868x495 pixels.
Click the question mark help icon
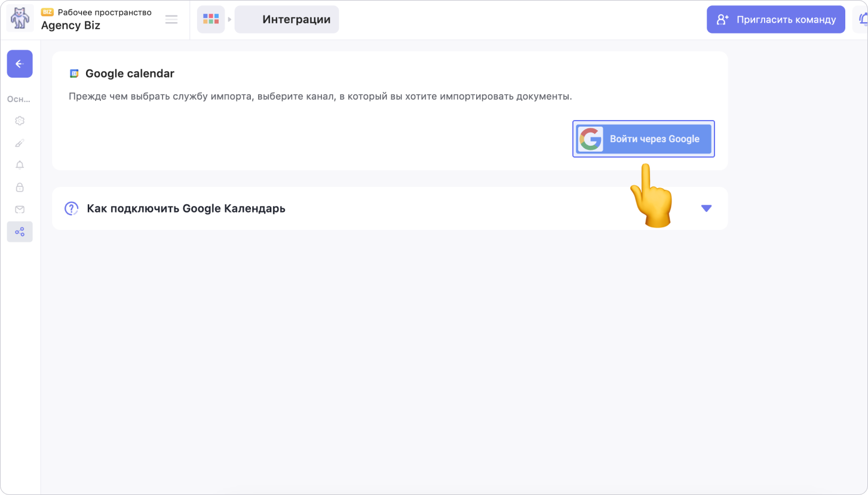72,208
